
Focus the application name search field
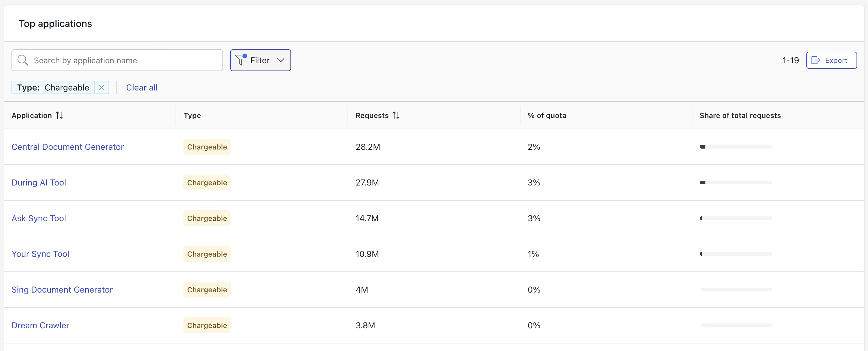(x=117, y=60)
